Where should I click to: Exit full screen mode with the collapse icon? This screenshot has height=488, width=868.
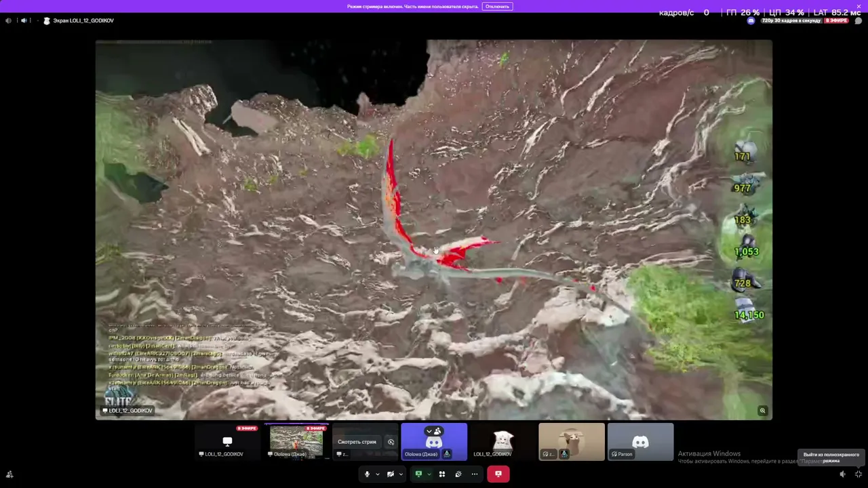[859, 474]
